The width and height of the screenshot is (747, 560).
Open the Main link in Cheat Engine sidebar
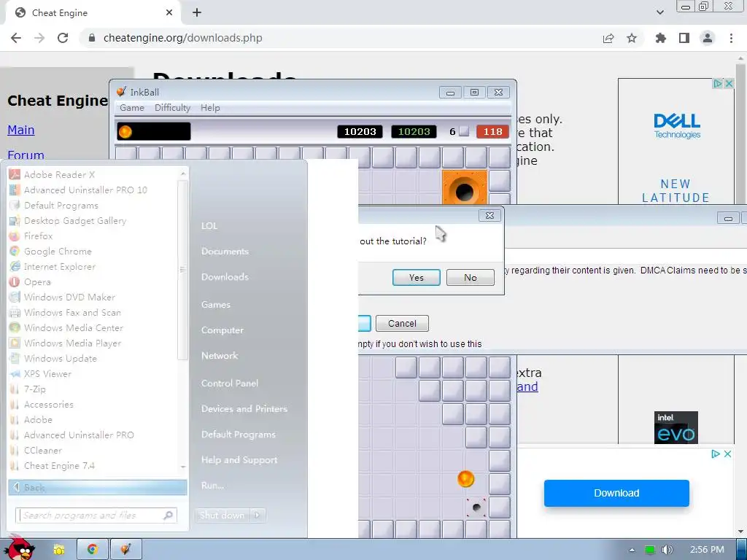coord(21,130)
